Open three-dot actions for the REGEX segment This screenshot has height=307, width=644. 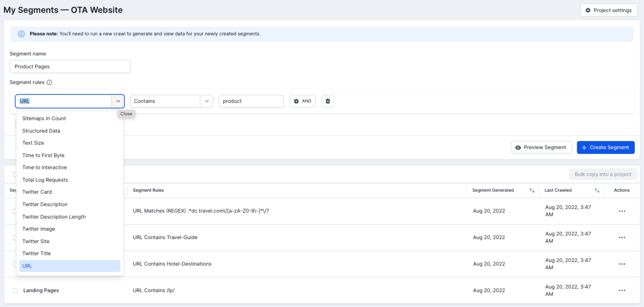click(x=622, y=211)
